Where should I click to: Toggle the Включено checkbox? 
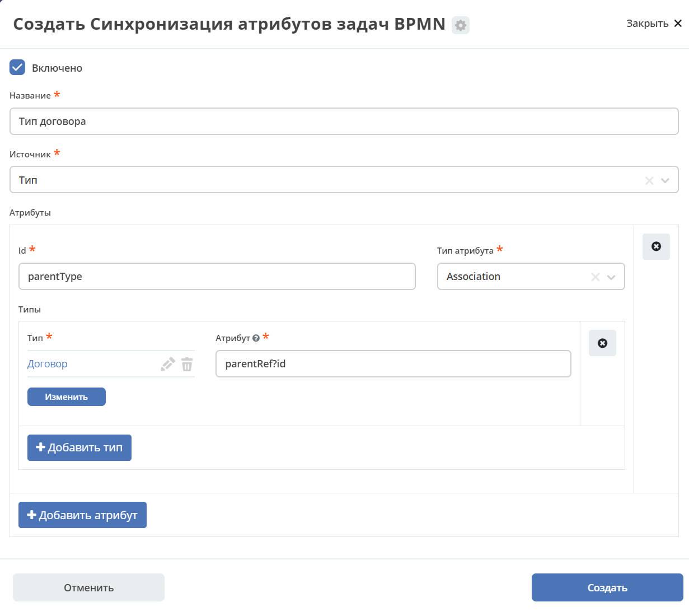click(x=17, y=68)
